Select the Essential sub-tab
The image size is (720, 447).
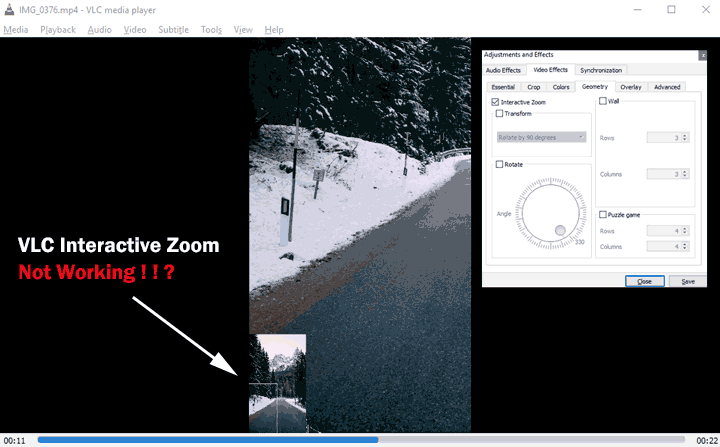[503, 87]
